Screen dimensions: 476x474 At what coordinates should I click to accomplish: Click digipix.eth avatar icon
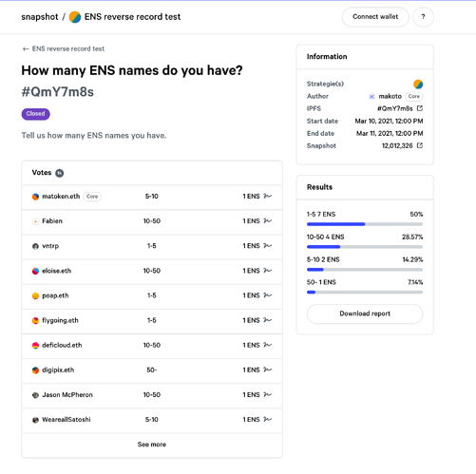tap(35, 370)
